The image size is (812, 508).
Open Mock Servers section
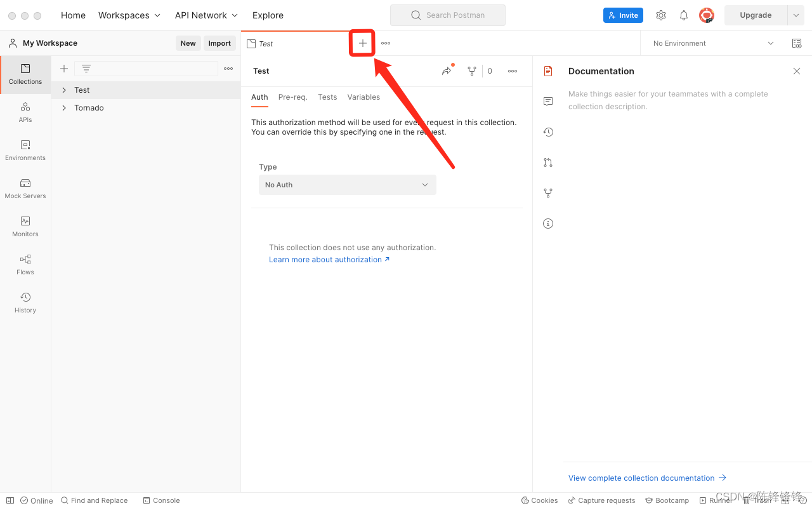pos(25,189)
